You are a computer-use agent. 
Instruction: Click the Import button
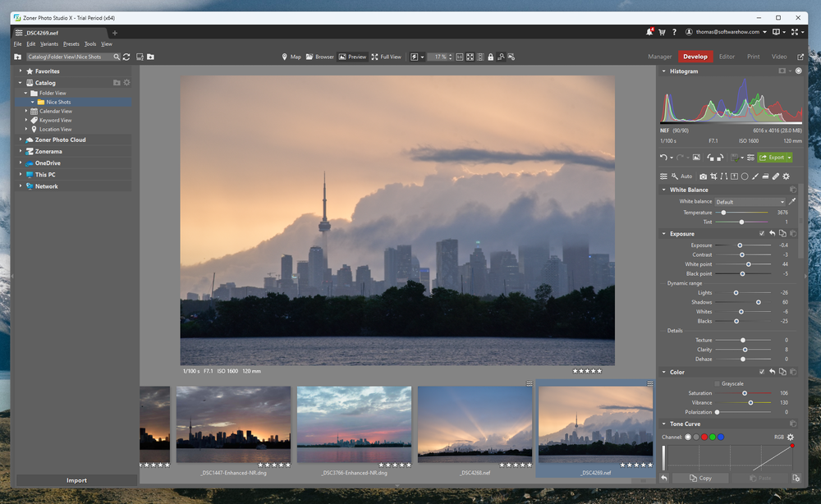(76, 480)
